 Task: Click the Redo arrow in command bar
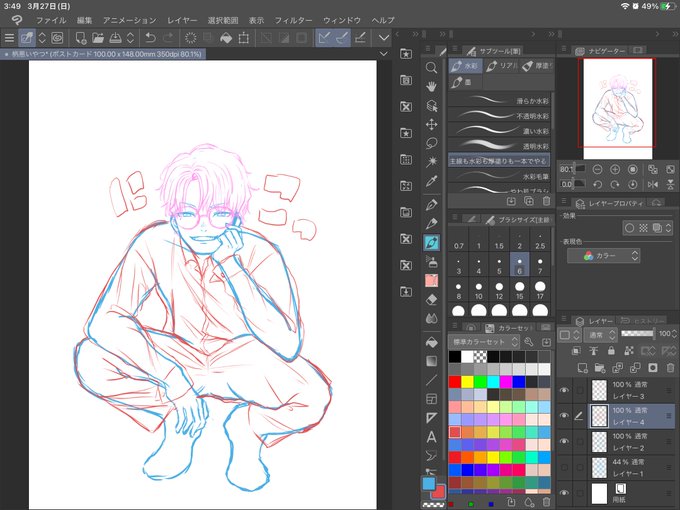coord(168,38)
